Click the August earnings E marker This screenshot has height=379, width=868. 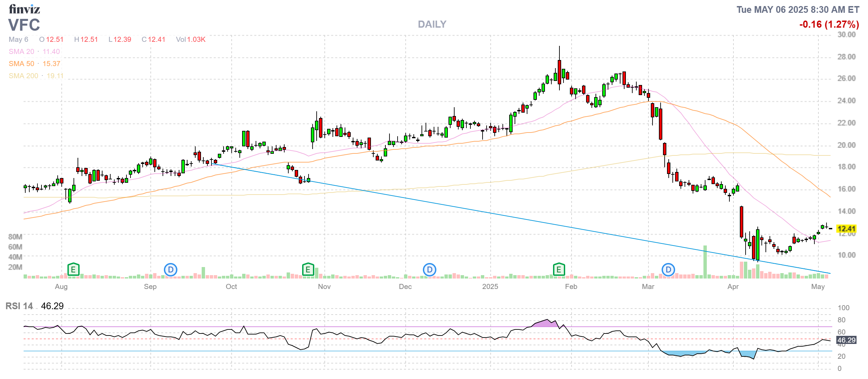tap(73, 269)
